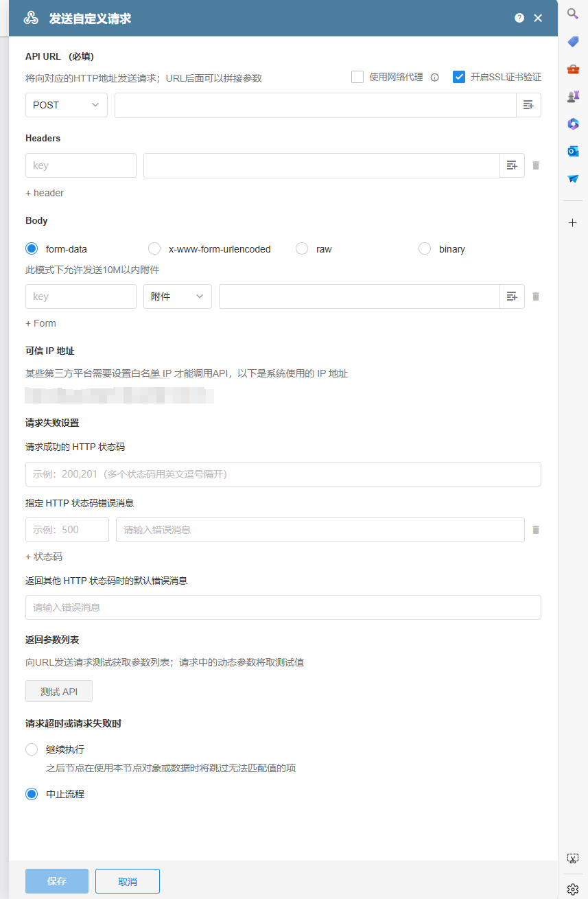Open the orange toolbox icon in sidebar
Image resolution: width=588 pixels, height=899 pixels.
[573, 69]
